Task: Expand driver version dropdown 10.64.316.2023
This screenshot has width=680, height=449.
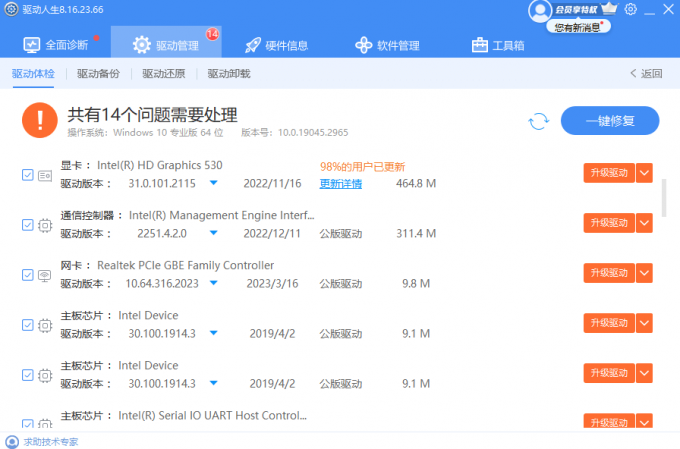Action: click(x=213, y=283)
